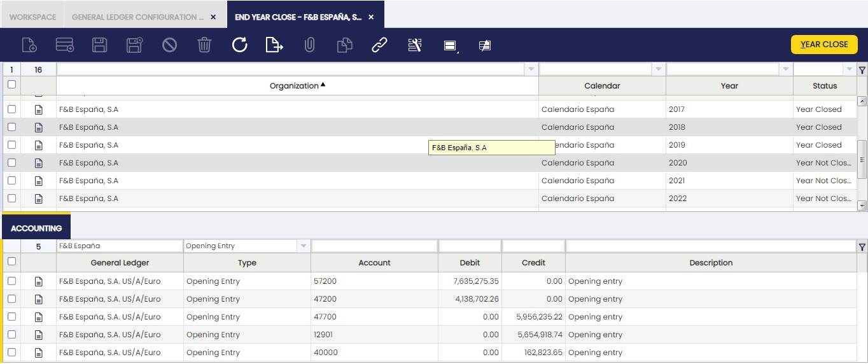
Task: Click the attachments paperclip icon
Action: (309, 45)
